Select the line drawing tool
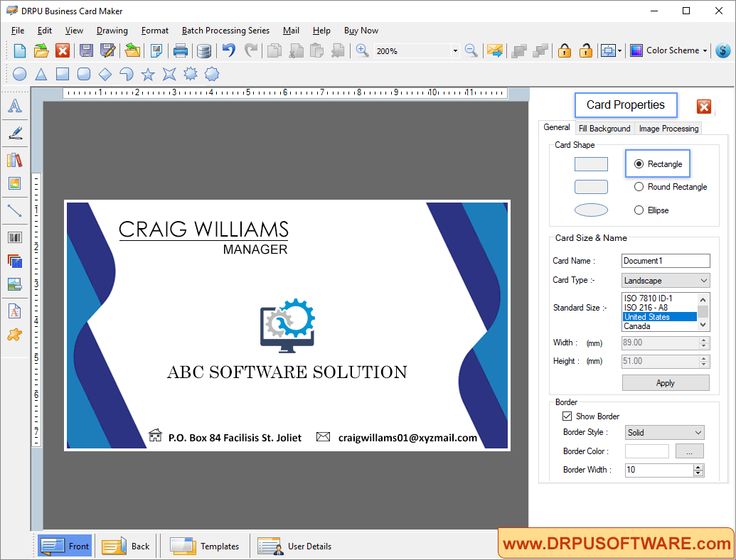The image size is (736, 560). 15,210
